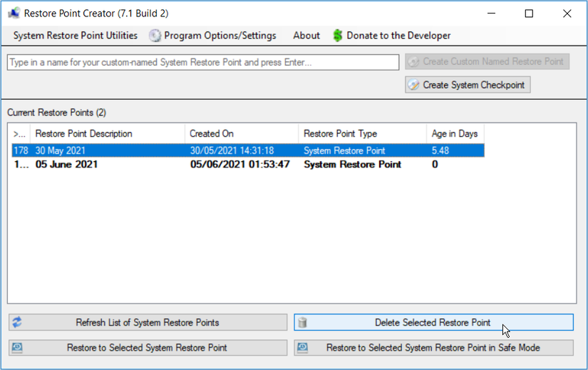Sort by Created On column header

pos(242,133)
